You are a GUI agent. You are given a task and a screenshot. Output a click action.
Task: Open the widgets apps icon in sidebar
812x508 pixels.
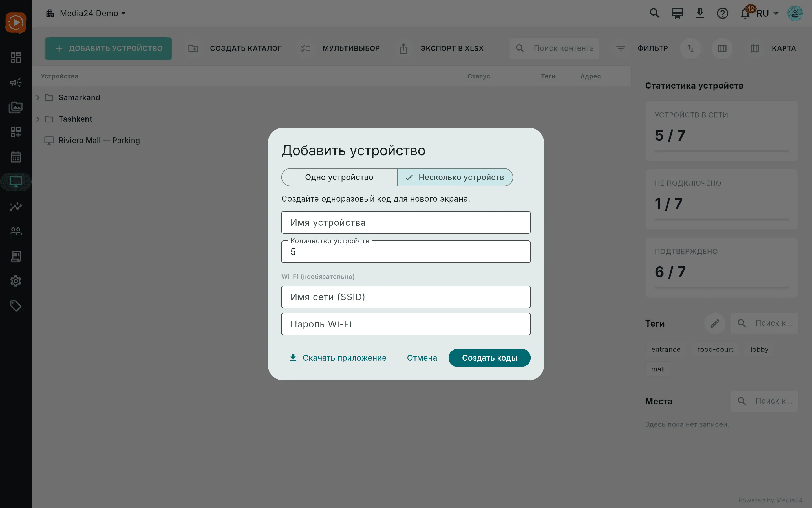point(16,132)
